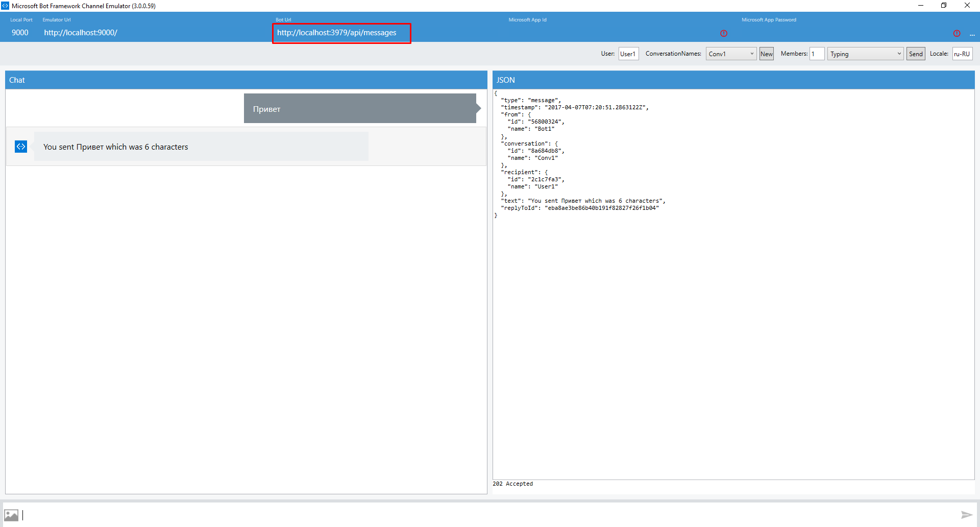
Task: Click the Bot Url label
Action: click(x=283, y=20)
